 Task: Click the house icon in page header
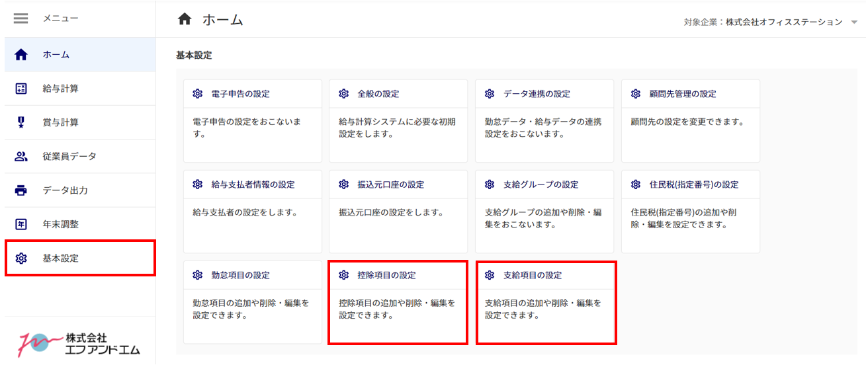point(185,20)
